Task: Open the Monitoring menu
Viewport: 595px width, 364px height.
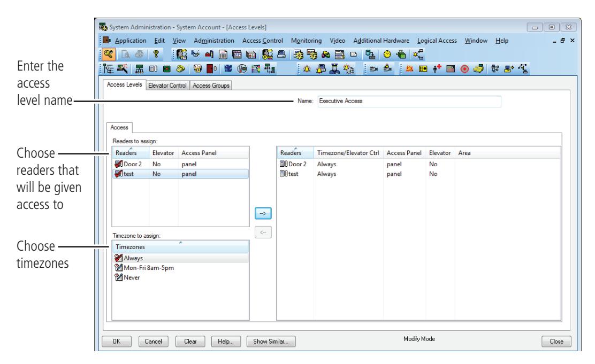Action: [x=306, y=41]
